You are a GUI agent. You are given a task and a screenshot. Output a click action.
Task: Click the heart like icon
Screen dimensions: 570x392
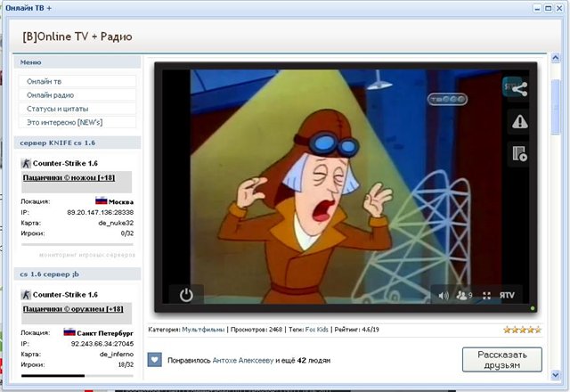pyautogui.click(x=154, y=360)
